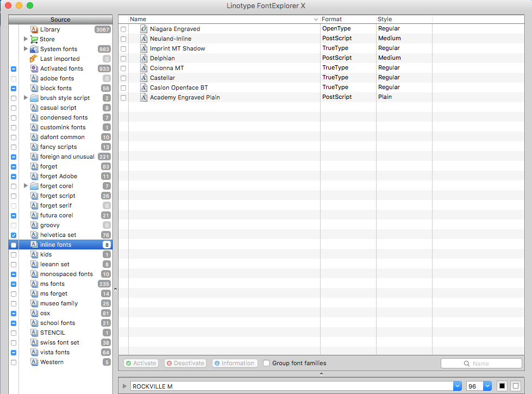
Task: Click the Delphian font icon
Action: 144,58
